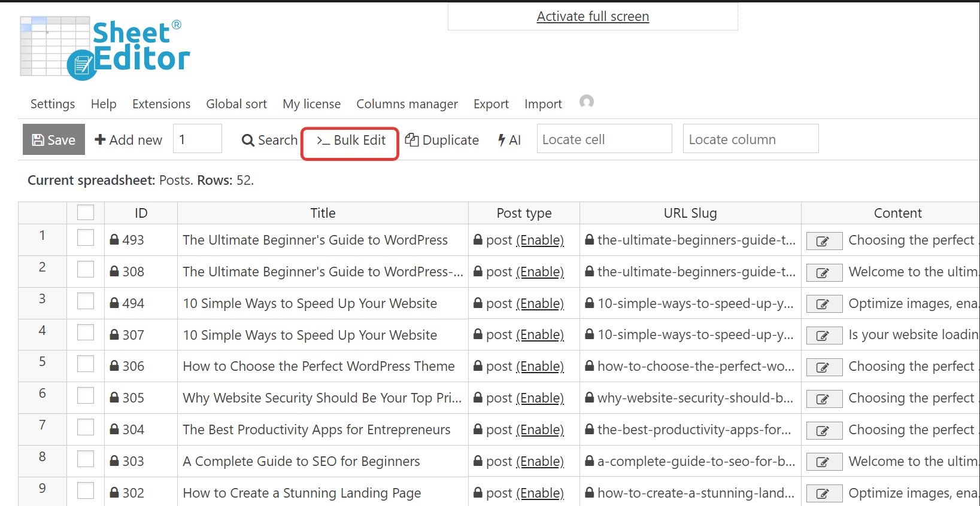Viewport: 980px width, 506px height.
Task: Click lock icon beside ID 306
Action: click(114, 365)
